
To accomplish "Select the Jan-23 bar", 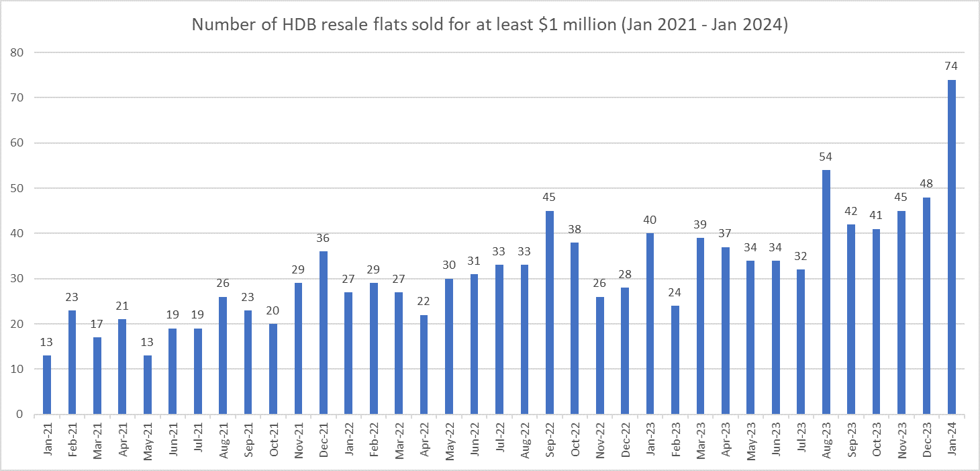I will 650,324.
